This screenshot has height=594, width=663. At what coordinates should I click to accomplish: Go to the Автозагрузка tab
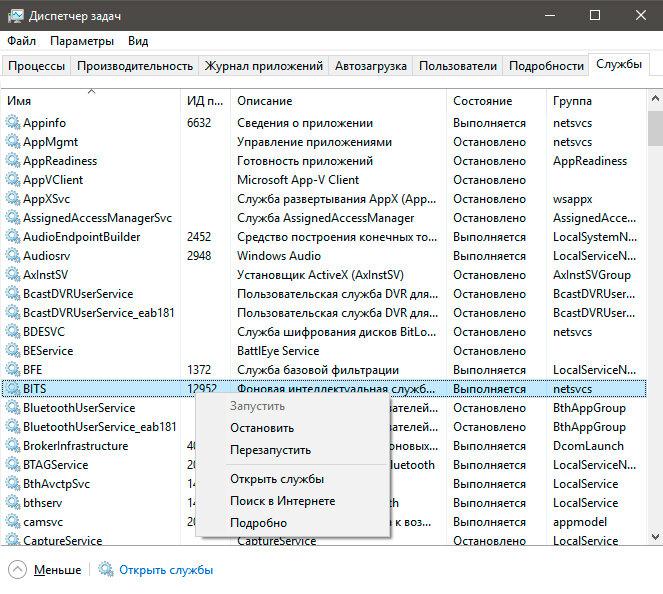click(x=371, y=66)
